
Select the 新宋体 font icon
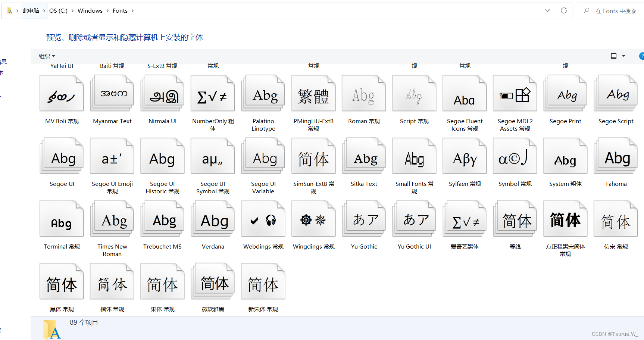[x=263, y=281]
